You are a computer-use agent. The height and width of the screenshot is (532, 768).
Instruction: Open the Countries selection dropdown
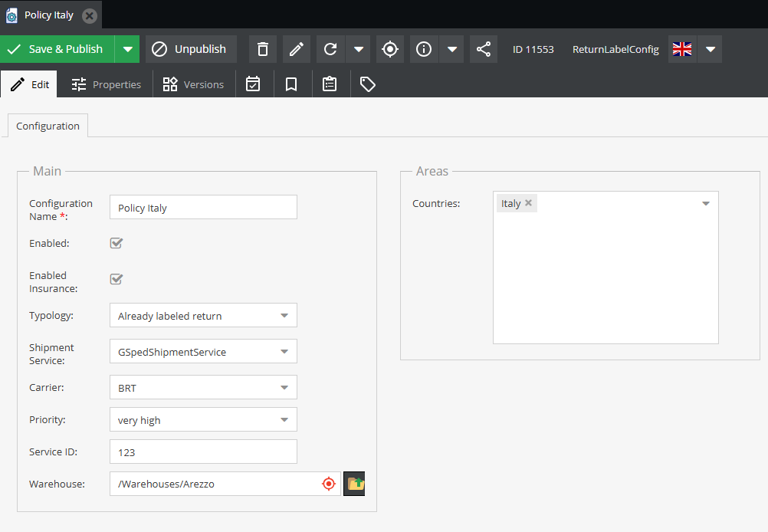click(x=705, y=203)
